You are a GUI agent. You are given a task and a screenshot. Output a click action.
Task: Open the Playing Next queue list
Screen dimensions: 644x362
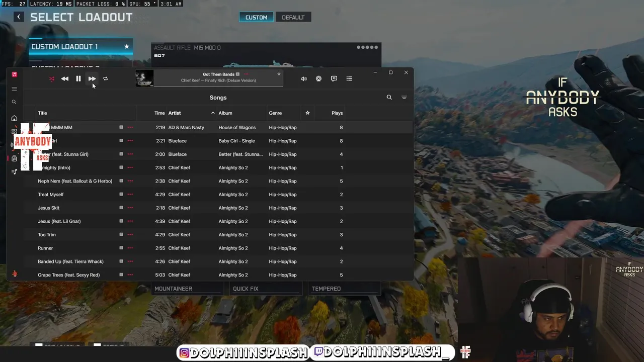coord(350,78)
